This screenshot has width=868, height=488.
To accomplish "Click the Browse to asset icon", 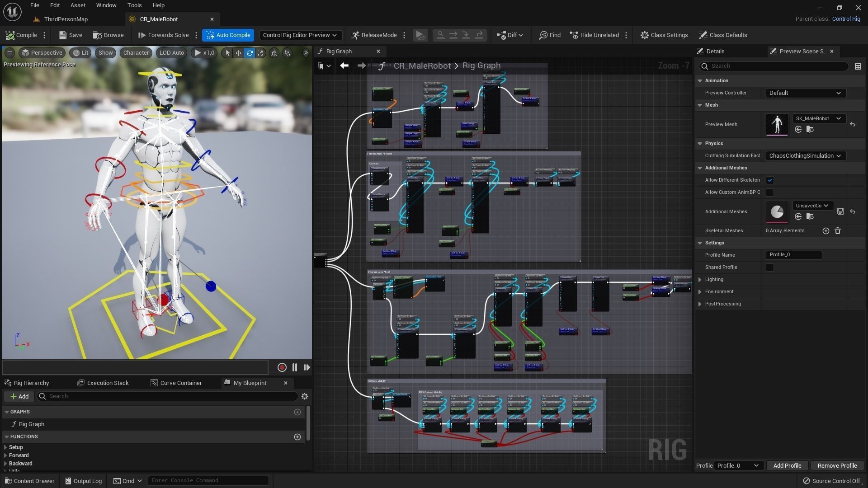I will (108, 35).
